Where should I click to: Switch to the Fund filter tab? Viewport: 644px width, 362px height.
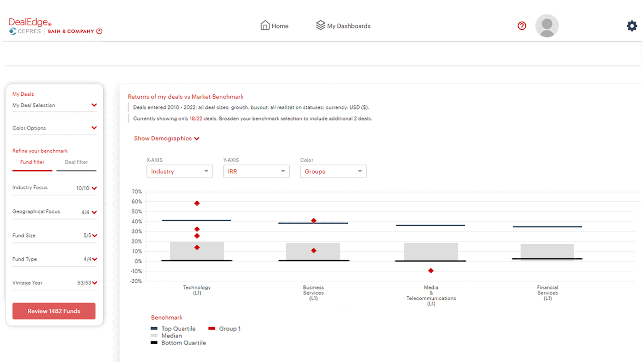click(32, 162)
